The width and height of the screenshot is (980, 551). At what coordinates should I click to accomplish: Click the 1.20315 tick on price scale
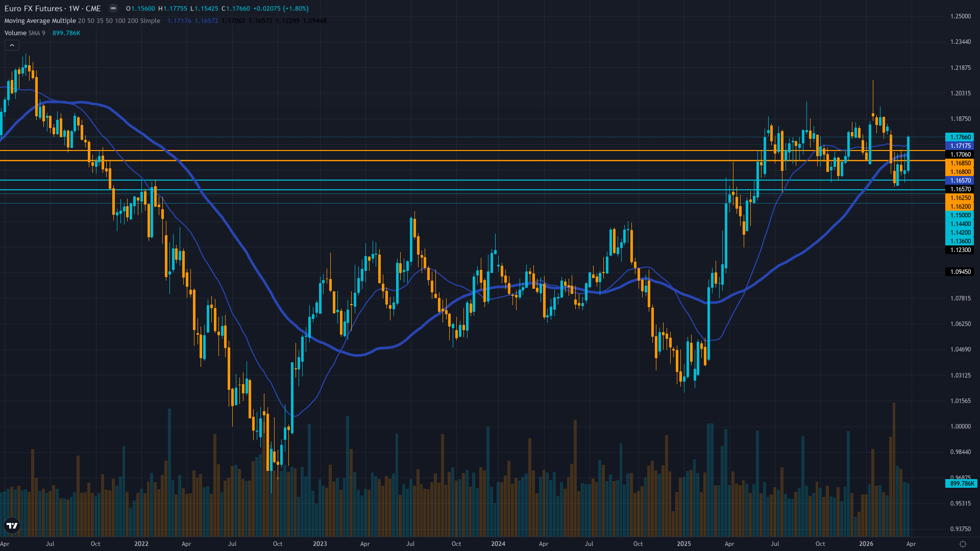point(961,93)
